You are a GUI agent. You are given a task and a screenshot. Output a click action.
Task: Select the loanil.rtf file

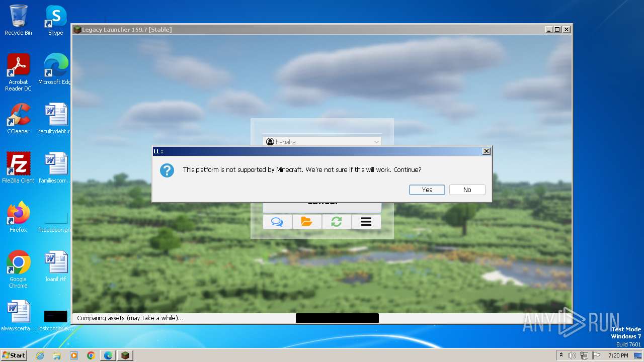point(56,266)
